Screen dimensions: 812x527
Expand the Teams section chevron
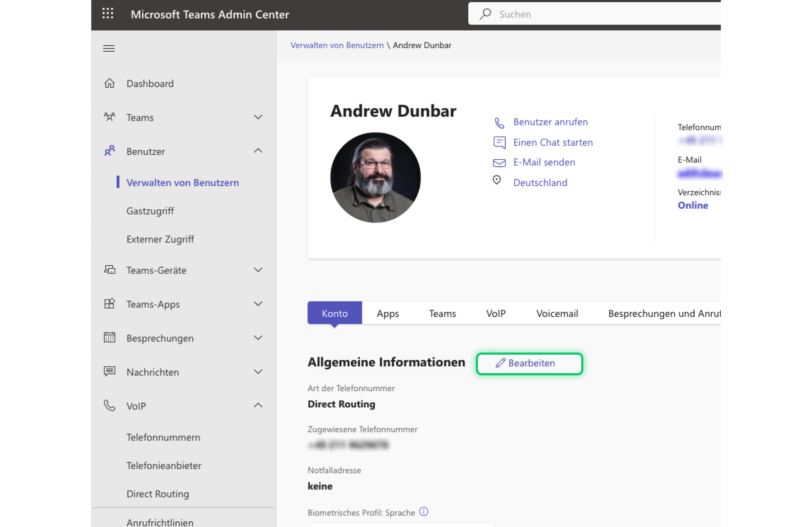click(x=258, y=117)
